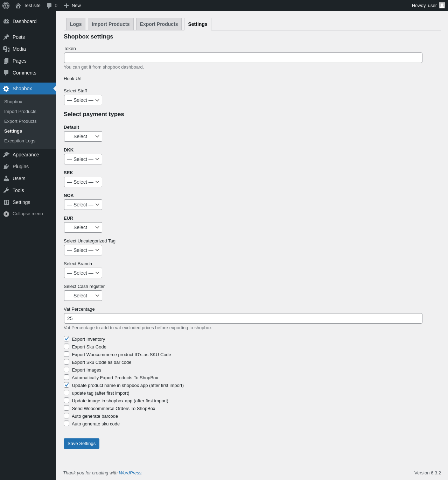This screenshot has width=448, height=480.
Task: Click the Save Settings button
Action: coord(82,444)
